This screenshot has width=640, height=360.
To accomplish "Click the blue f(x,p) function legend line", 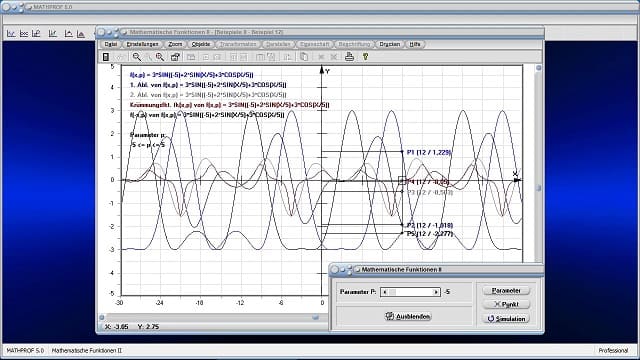I will (191, 75).
